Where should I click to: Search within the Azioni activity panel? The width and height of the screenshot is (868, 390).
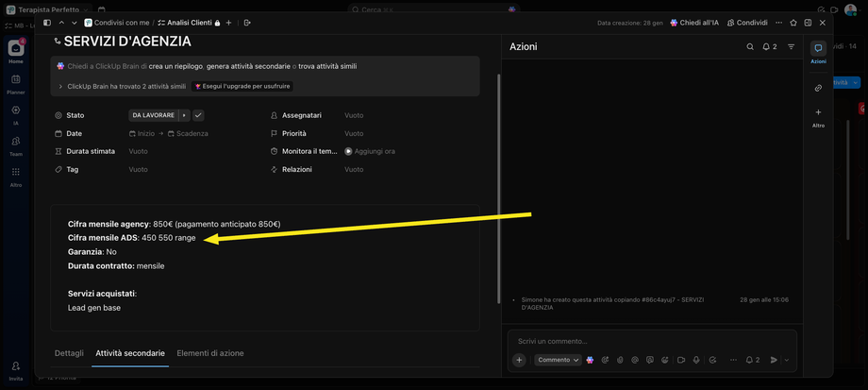point(750,47)
